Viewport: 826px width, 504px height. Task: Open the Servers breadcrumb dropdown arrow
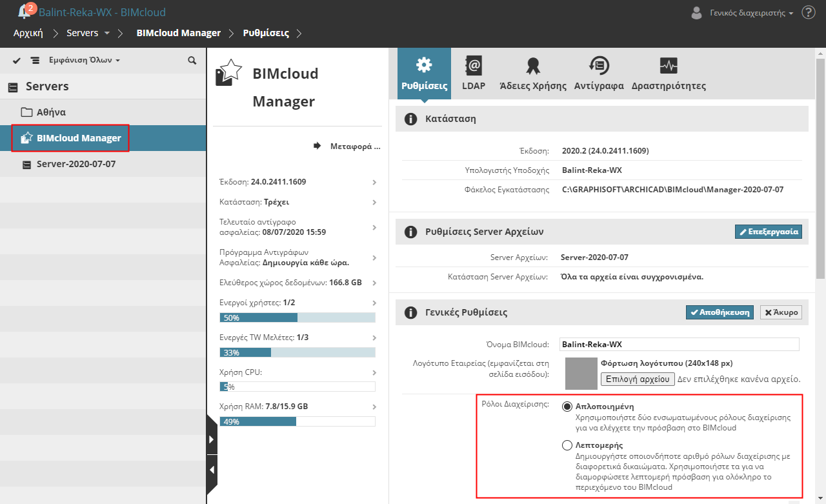click(107, 33)
